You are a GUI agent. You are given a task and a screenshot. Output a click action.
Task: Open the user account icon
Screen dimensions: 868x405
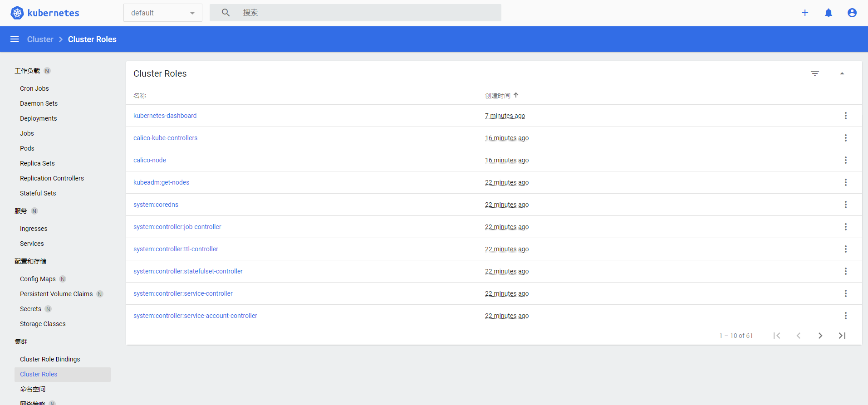tap(852, 13)
